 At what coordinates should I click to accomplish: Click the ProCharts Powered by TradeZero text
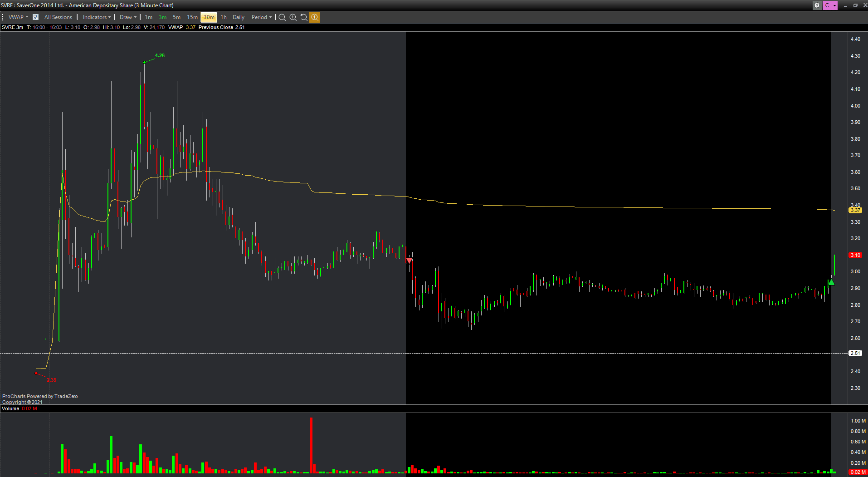[40, 396]
